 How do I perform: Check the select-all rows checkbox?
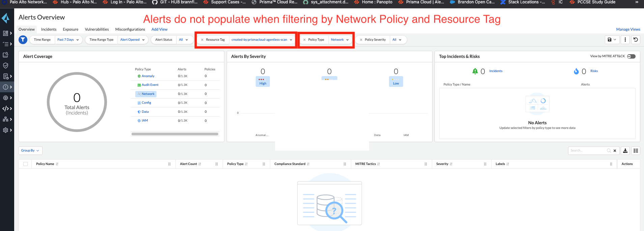click(x=25, y=164)
